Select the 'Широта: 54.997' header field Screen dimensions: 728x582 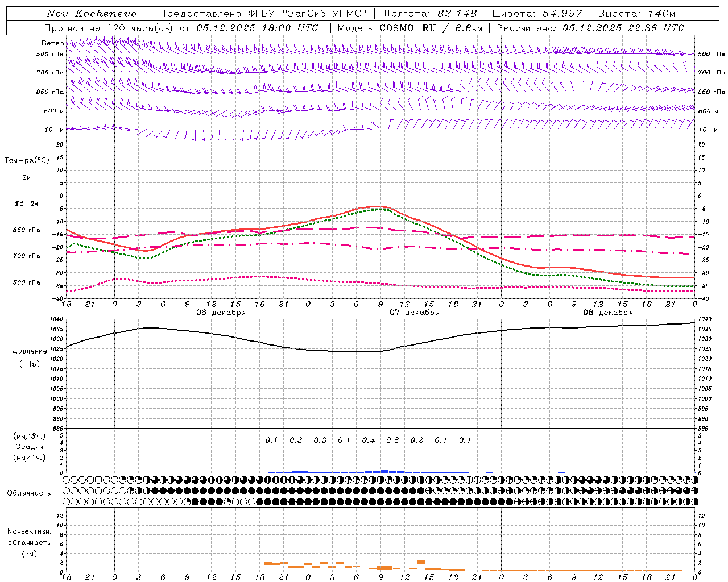click(537, 14)
